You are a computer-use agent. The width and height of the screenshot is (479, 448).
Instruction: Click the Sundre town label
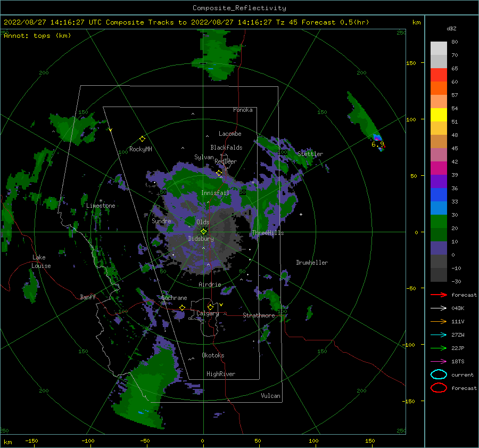point(161,221)
